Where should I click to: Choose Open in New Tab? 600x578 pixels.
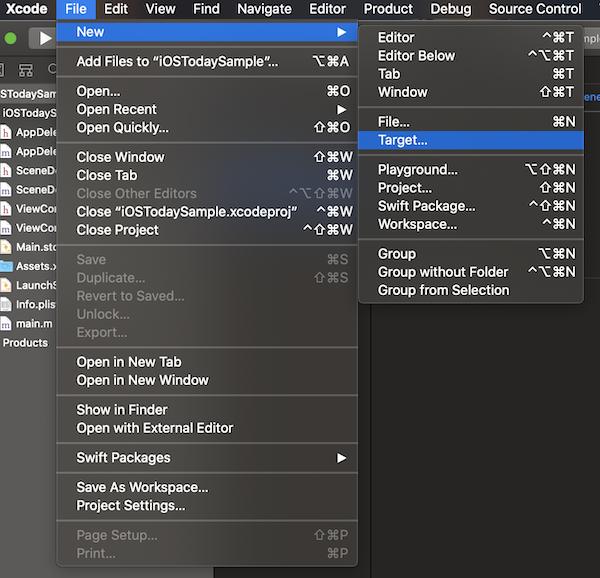click(207, 362)
